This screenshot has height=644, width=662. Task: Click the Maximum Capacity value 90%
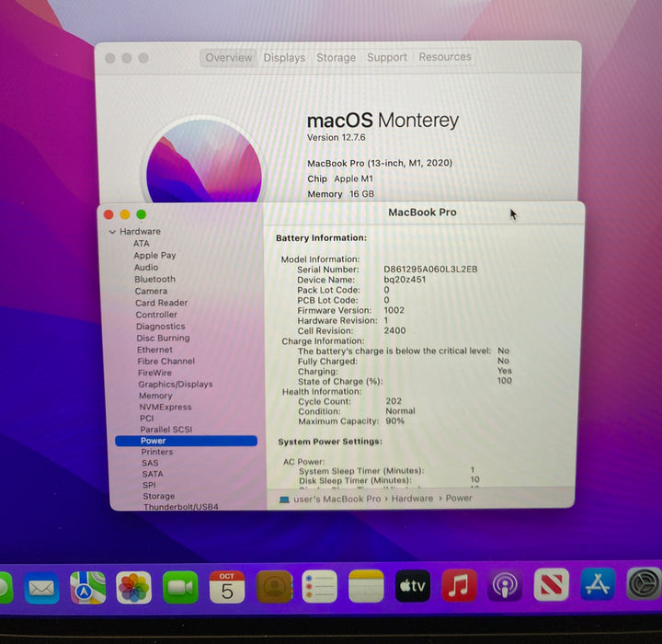(x=394, y=420)
